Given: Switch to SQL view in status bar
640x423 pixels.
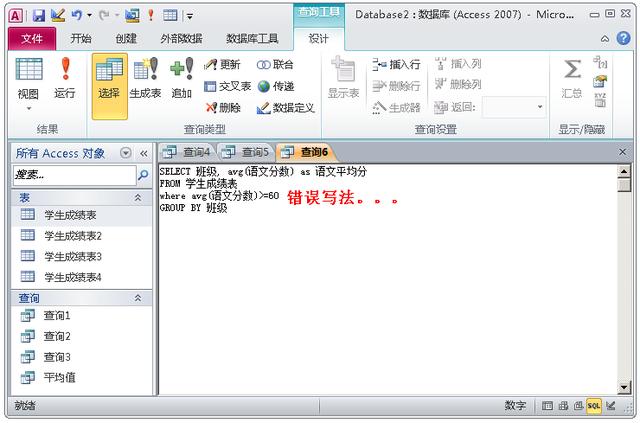Looking at the screenshot, I should click(594, 406).
